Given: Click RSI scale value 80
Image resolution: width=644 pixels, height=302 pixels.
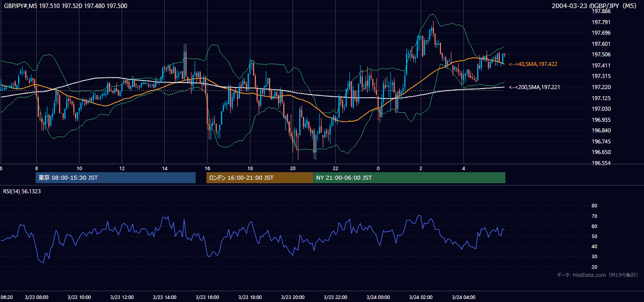Looking at the screenshot, I should [x=594, y=206].
